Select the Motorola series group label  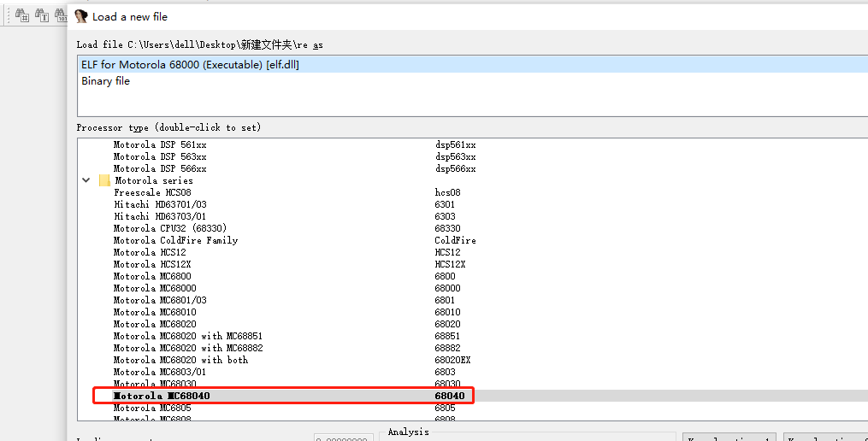tap(154, 180)
